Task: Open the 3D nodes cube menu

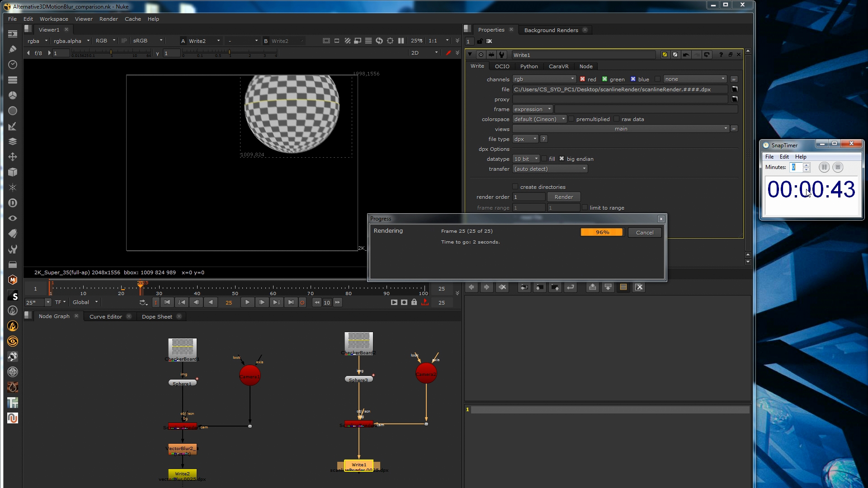Action: click(13, 172)
